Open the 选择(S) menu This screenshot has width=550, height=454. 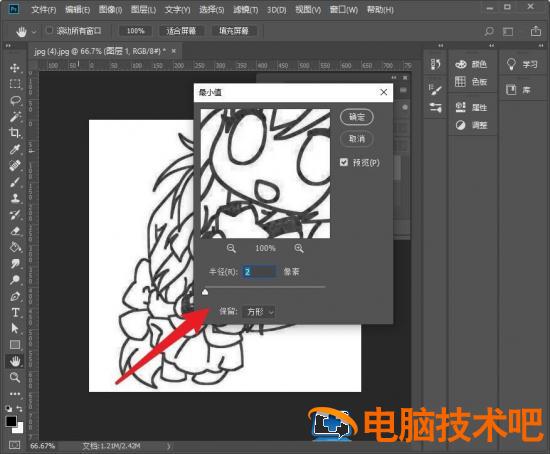(212, 10)
